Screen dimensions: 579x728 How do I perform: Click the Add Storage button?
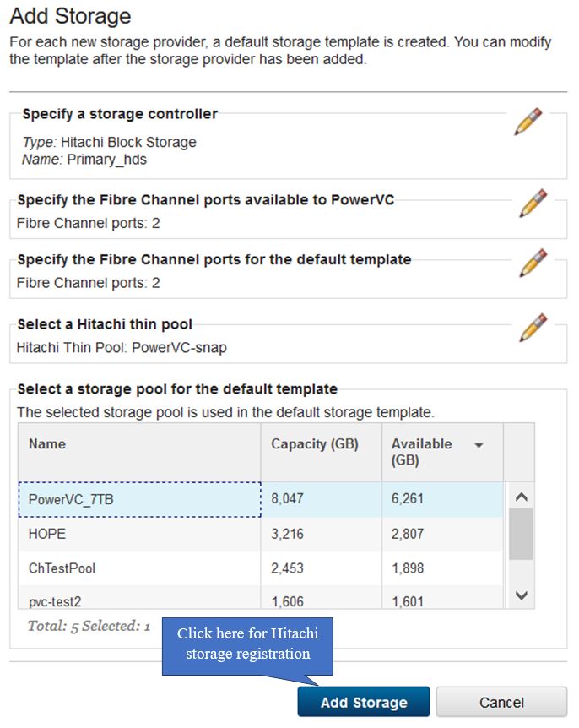tap(364, 702)
